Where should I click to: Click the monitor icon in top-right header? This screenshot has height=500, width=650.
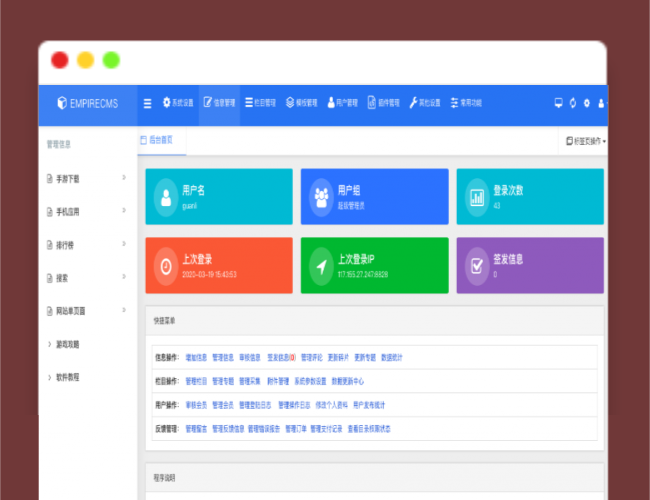click(558, 103)
